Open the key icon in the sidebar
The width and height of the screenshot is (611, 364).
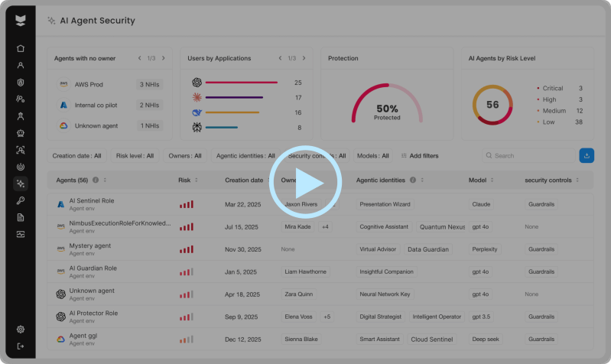(x=21, y=200)
